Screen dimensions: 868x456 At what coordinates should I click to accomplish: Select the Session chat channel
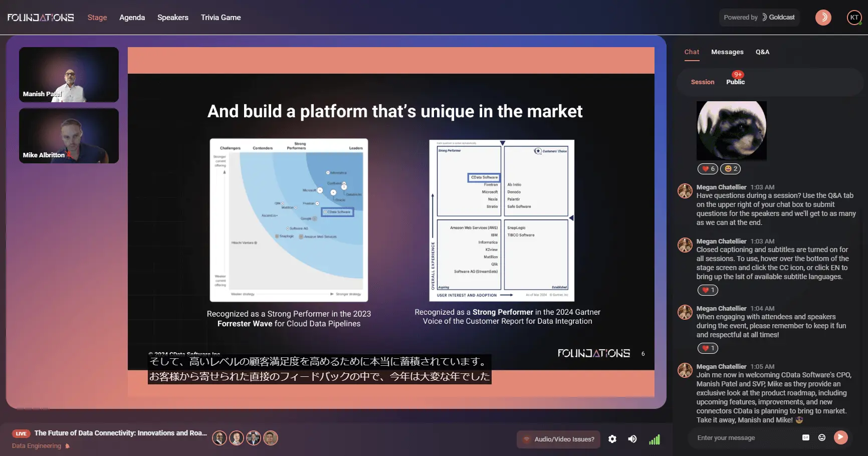(x=703, y=82)
